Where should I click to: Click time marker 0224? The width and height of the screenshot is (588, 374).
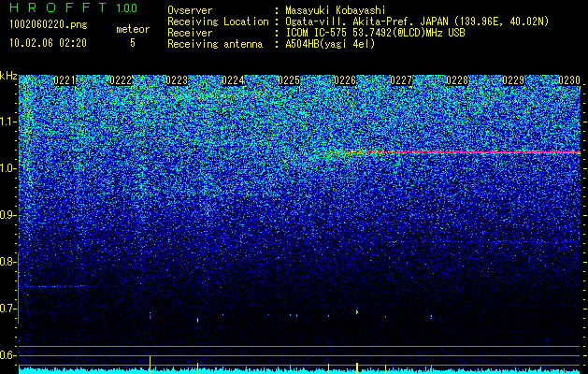click(x=233, y=80)
